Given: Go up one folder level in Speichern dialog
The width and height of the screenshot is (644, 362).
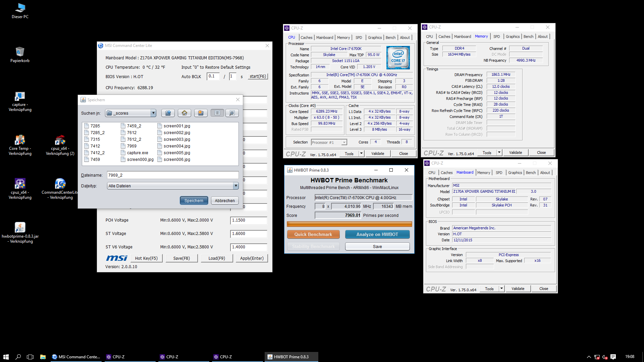Looking at the screenshot, I should (x=168, y=113).
